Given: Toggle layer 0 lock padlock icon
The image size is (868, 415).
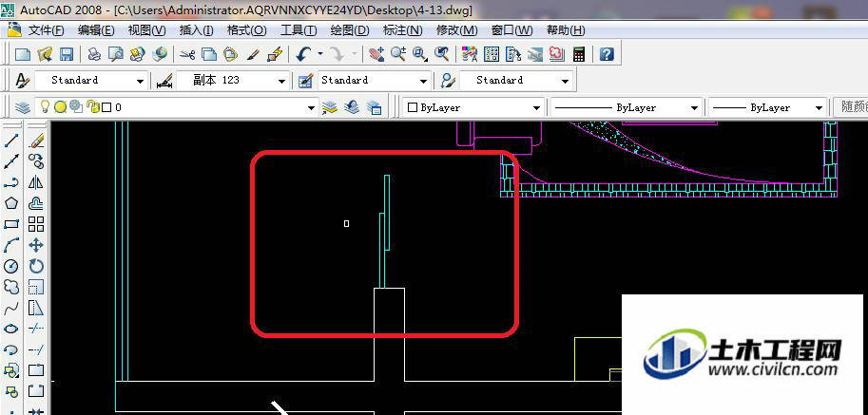Looking at the screenshot, I should pos(92,107).
